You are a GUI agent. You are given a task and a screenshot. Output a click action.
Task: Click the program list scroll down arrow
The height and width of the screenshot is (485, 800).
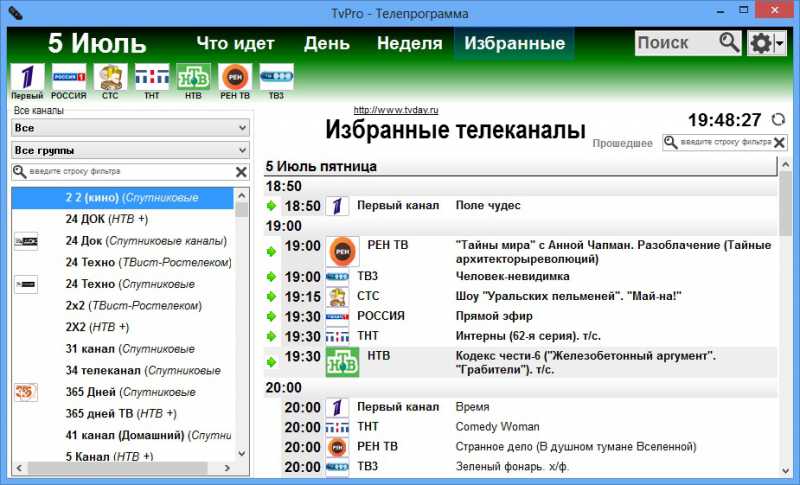pos(786,471)
